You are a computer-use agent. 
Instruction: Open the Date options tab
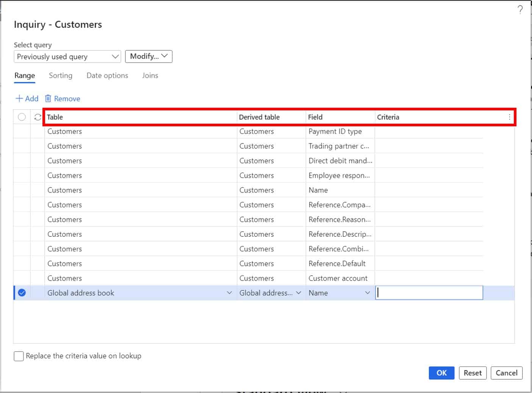pyautogui.click(x=107, y=75)
